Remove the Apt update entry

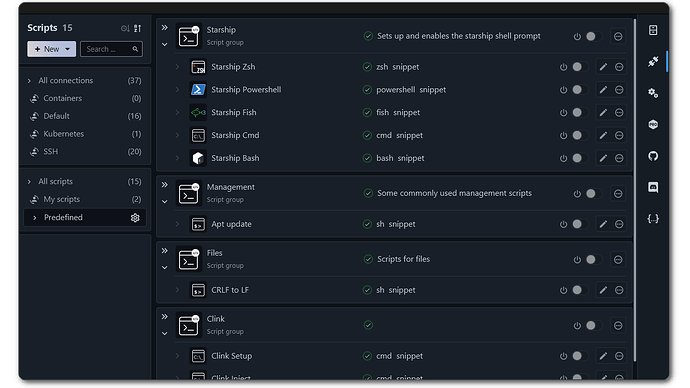click(x=619, y=224)
